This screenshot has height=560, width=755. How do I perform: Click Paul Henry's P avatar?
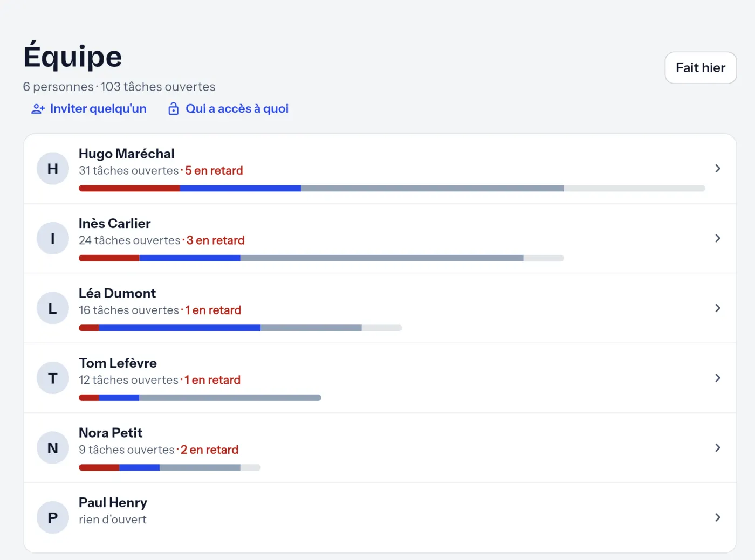pyautogui.click(x=53, y=517)
